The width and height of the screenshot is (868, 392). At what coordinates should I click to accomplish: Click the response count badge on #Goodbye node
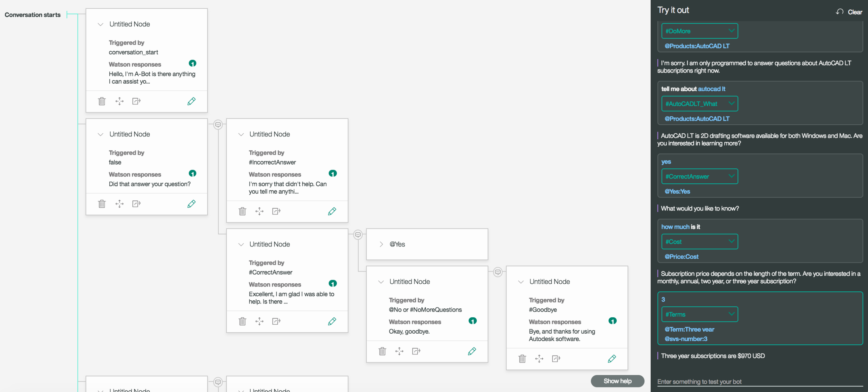(x=612, y=321)
